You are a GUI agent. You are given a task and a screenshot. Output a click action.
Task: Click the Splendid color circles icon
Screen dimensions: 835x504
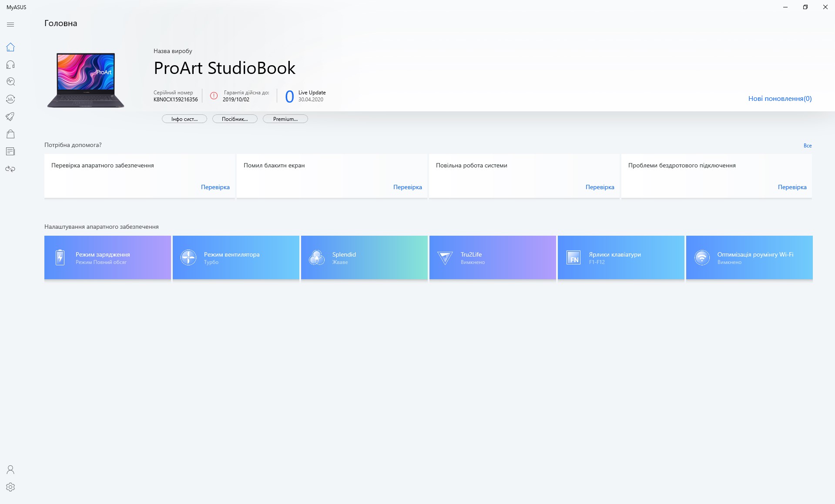coord(317,257)
